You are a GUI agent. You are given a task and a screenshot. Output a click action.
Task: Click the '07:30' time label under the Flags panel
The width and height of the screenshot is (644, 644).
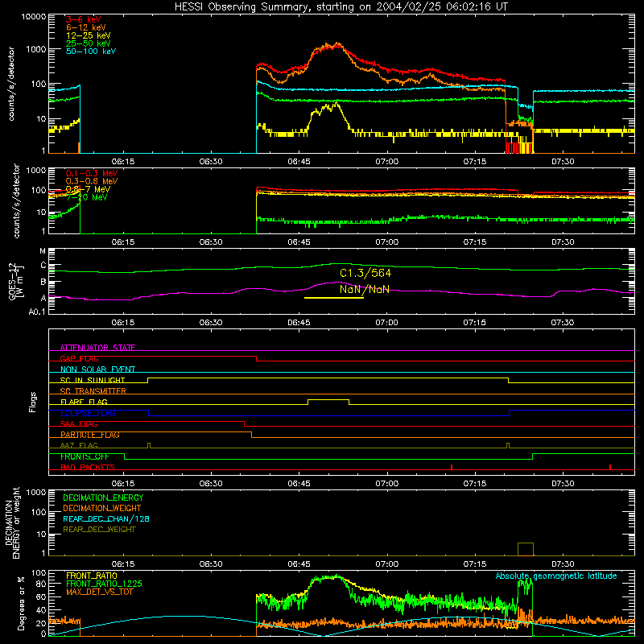click(563, 484)
